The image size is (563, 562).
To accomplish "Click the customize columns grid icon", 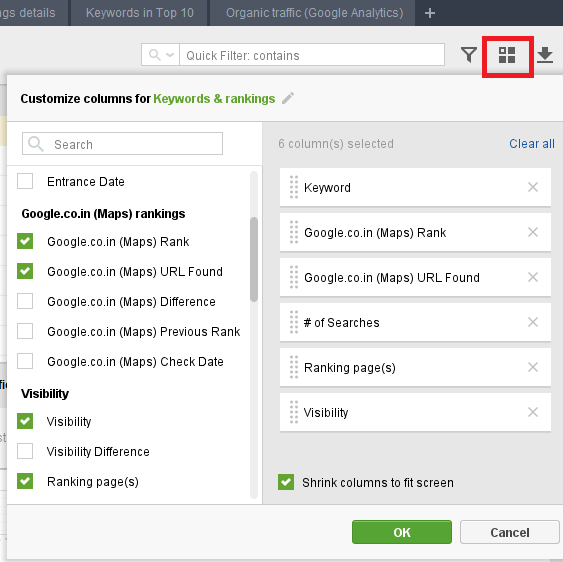I will (x=507, y=55).
